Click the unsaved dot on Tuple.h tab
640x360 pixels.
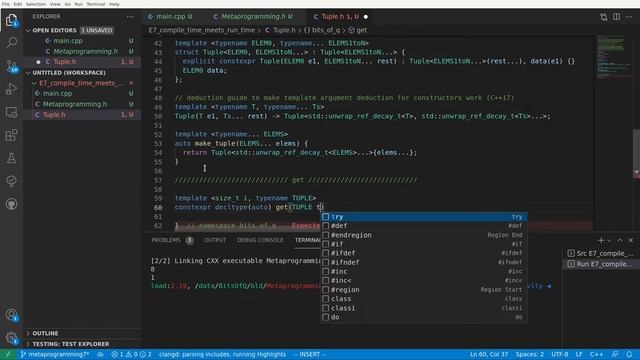[366, 17]
